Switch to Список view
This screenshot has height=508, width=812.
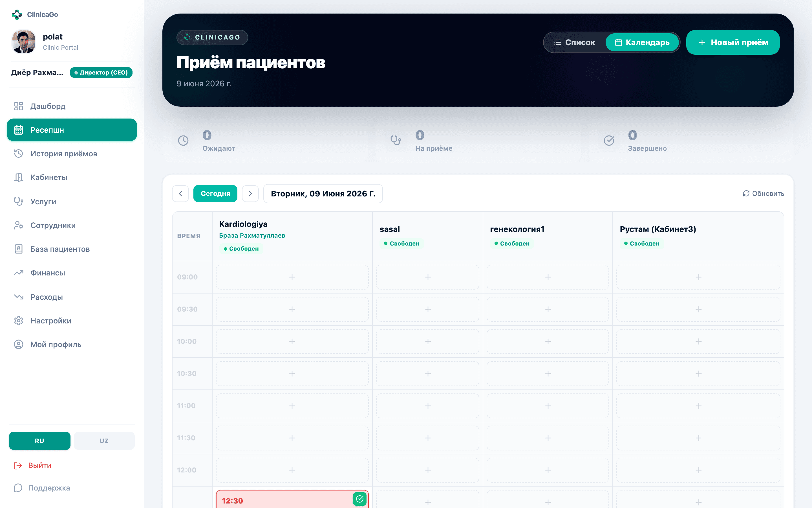575,42
